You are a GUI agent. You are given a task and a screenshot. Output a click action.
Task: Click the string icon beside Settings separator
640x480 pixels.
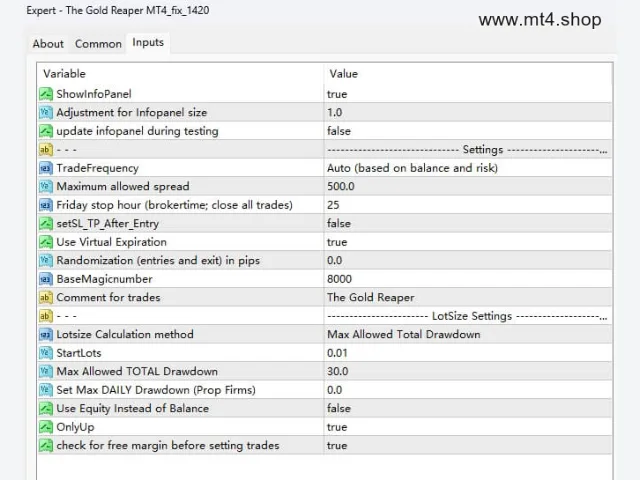[x=46, y=149]
